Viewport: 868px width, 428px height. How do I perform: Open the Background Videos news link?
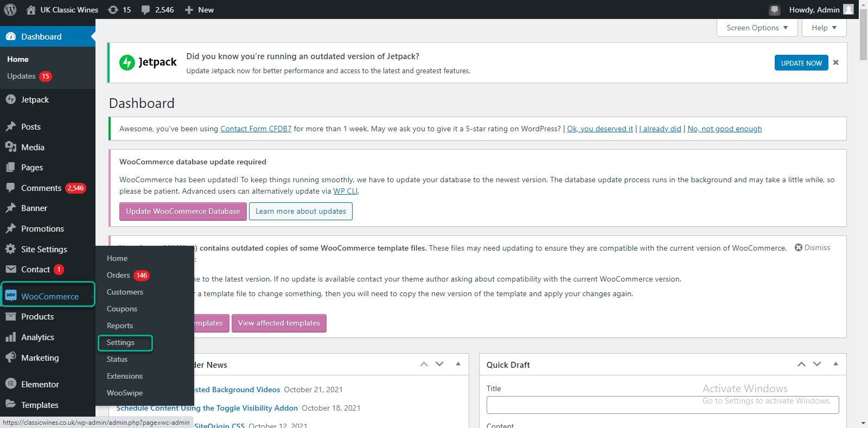pyautogui.click(x=237, y=389)
